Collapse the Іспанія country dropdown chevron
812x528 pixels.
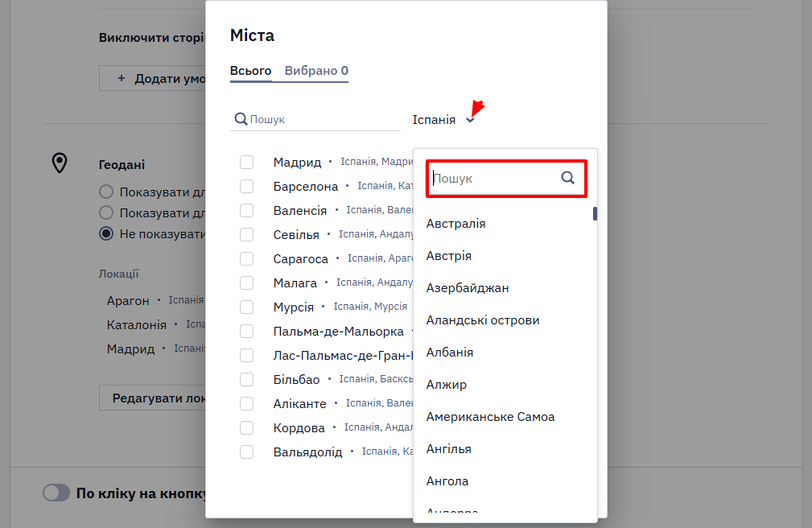470,120
